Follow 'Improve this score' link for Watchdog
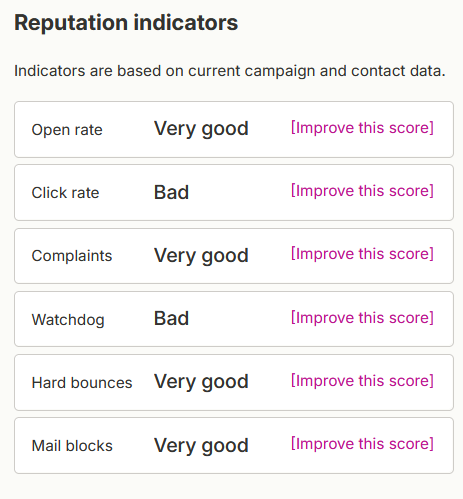The height and width of the screenshot is (499, 463). (362, 318)
